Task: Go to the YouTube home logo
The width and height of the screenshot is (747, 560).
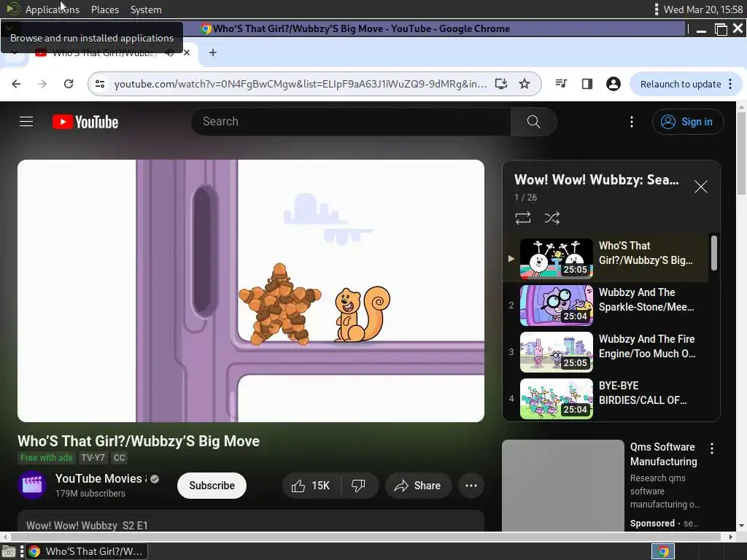Action: pyautogui.click(x=85, y=122)
